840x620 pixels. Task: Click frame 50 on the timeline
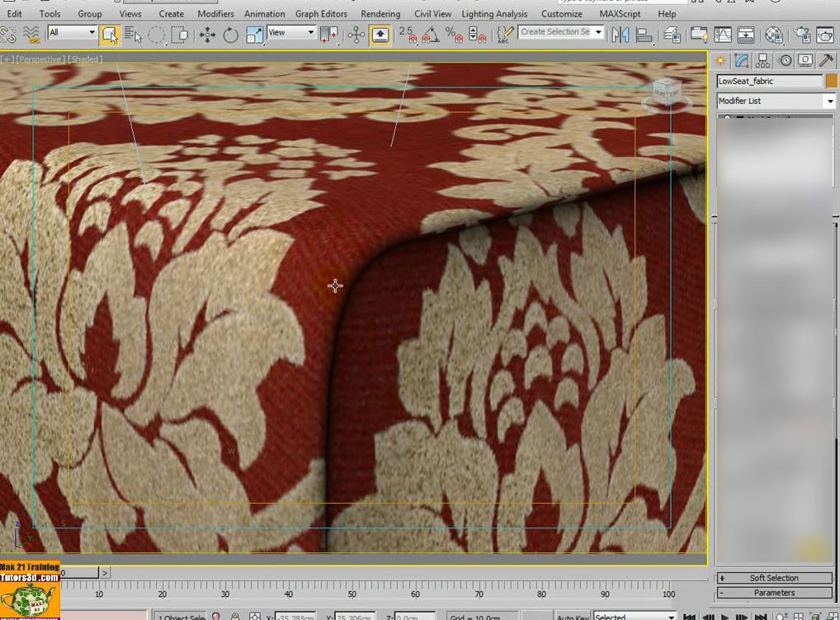click(x=352, y=594)
